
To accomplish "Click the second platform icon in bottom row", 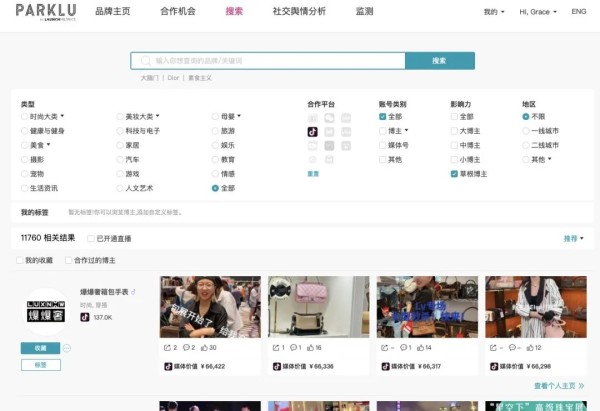I will (x=329, y=160).
